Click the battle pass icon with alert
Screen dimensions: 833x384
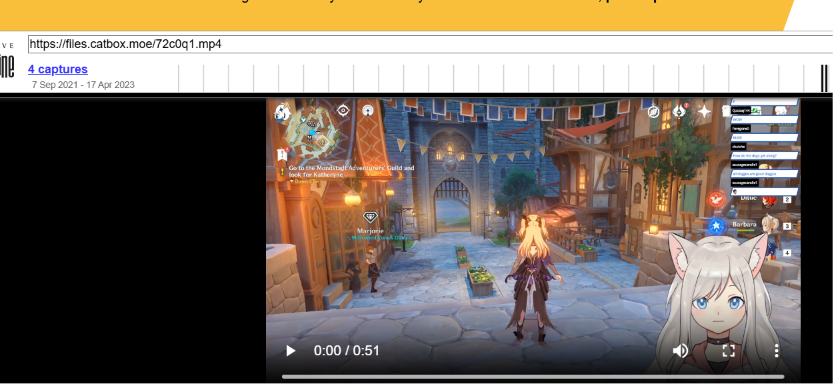(680, 111)
